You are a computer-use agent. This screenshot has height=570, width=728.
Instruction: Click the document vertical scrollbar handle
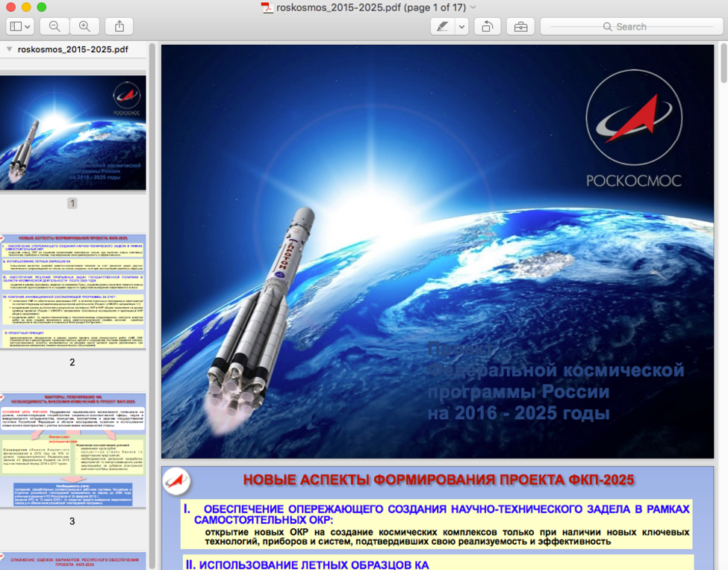pyautogui.click(x=724, y=63)
